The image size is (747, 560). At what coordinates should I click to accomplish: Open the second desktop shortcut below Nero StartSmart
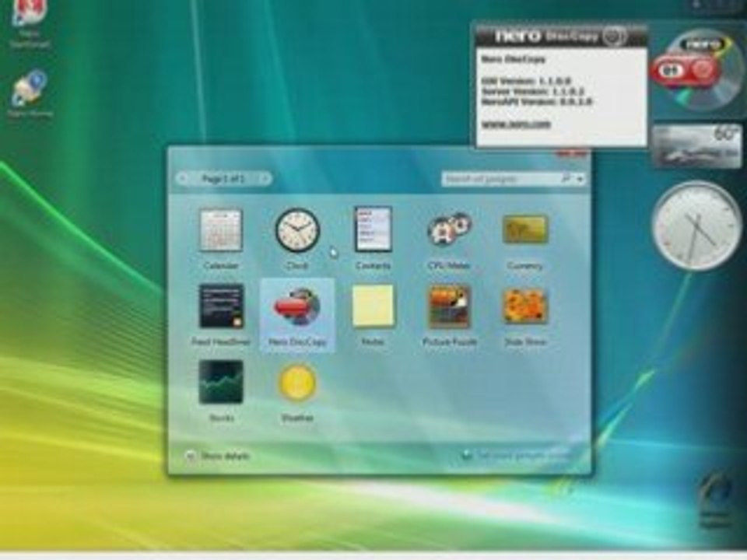[30, 94]
